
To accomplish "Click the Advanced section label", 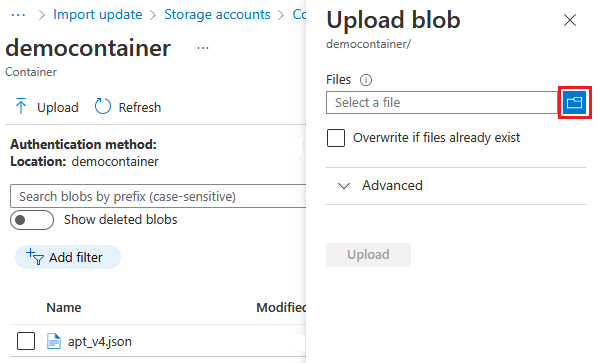I will pyautogui.click(x=392, y=186).
